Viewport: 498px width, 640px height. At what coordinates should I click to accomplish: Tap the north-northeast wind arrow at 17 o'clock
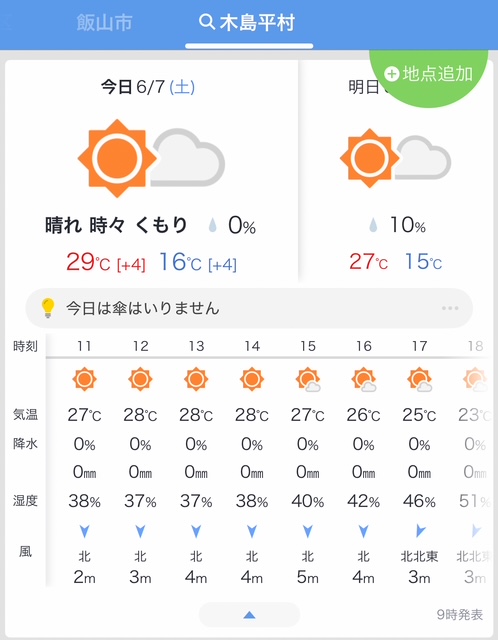coord(420,531)
